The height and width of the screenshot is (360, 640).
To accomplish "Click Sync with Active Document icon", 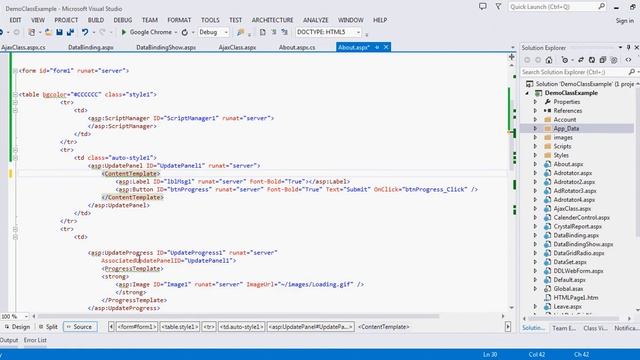I will click(581, 60).
